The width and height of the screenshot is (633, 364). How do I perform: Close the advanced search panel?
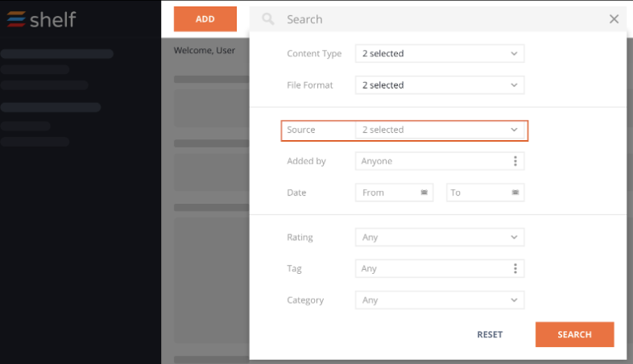[614, 19]
